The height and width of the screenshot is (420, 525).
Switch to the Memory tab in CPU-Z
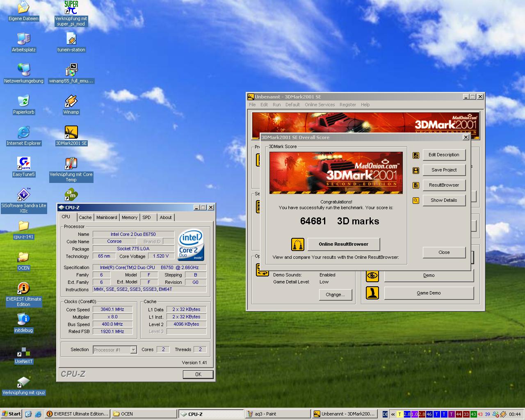129,217
